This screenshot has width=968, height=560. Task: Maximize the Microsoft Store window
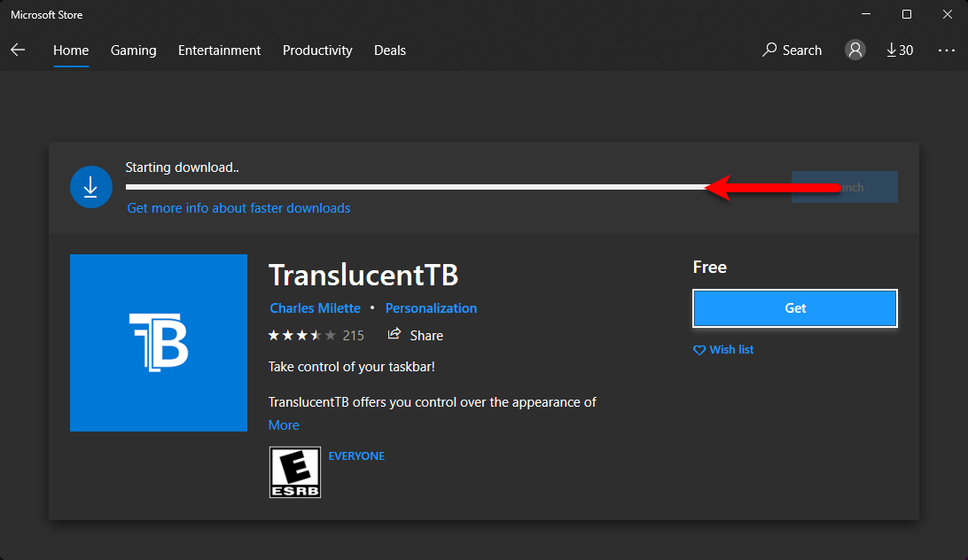click(907, 14)
